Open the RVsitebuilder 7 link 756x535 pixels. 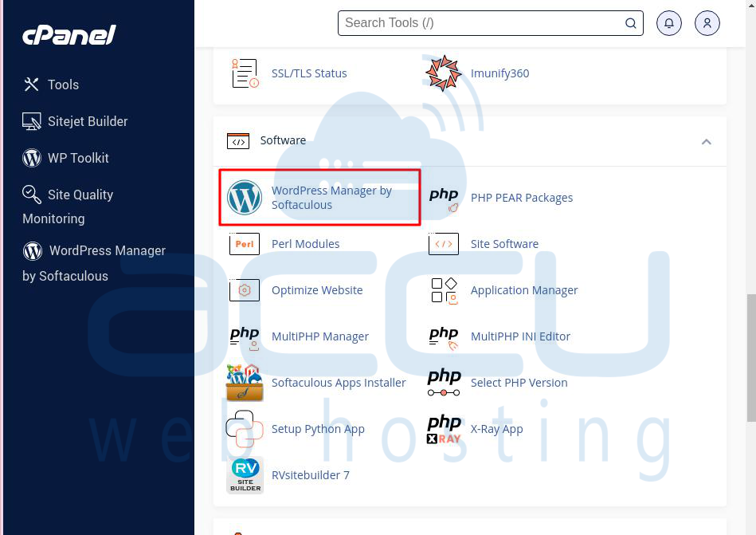(311, 475)
